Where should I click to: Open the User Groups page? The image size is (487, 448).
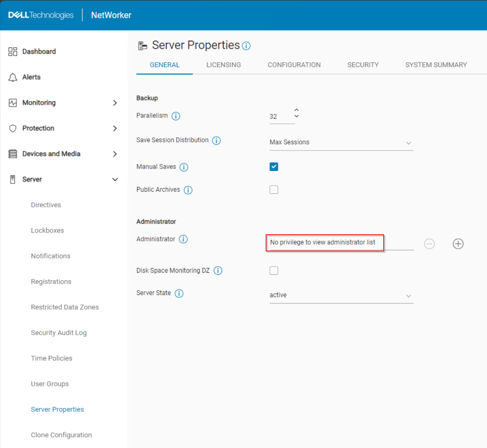(x=49, y=384)
